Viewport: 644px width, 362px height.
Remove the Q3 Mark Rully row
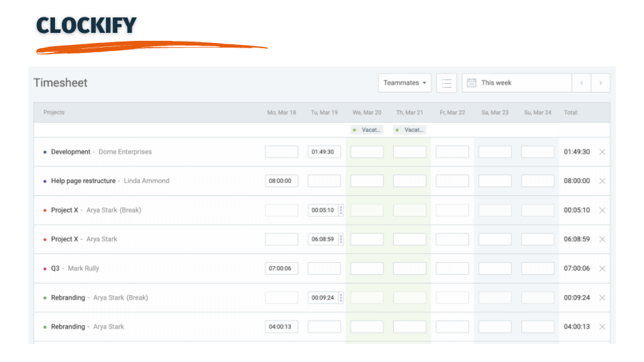(x=602, y=268)
